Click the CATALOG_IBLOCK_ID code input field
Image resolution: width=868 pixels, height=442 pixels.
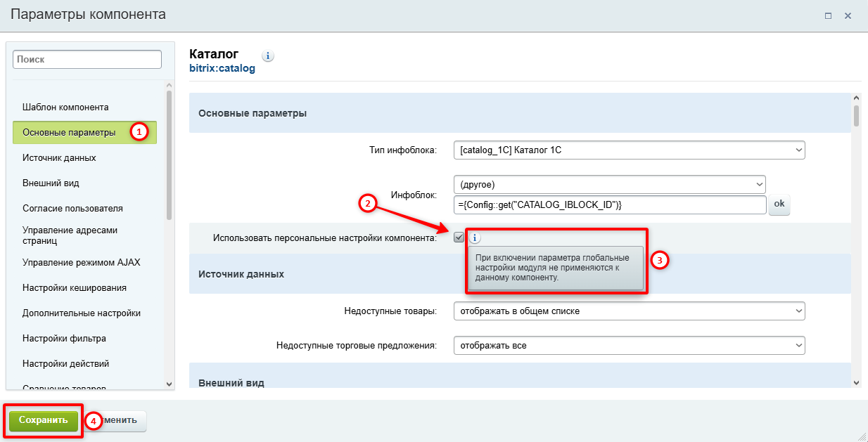(610, 204)
